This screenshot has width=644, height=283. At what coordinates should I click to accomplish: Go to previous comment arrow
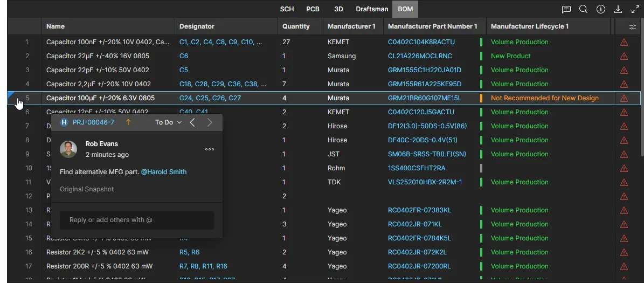tap(192, 122)
